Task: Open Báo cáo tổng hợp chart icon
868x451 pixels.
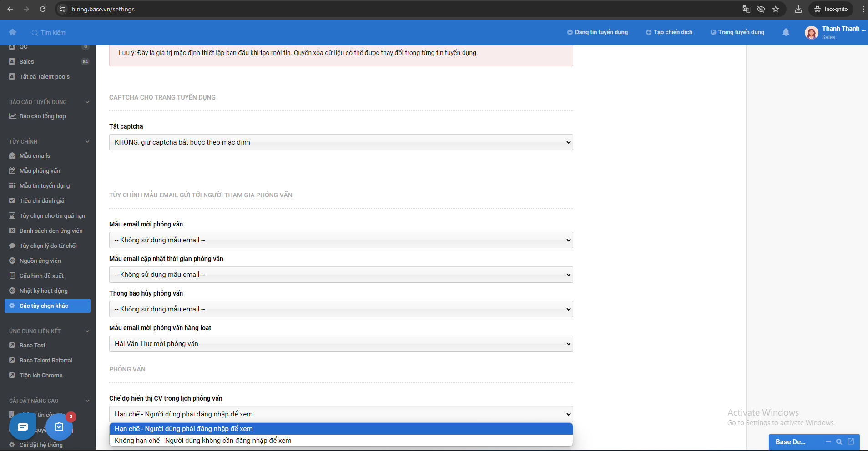Action: point(12,116)
